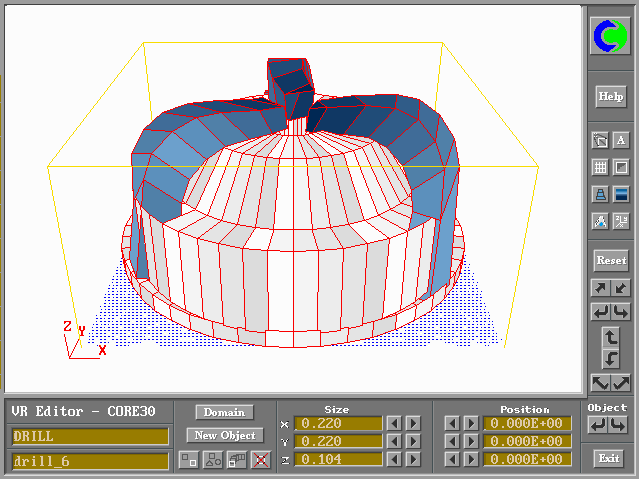
Task: Decrease the Y position with the leftmost arrow
Action: pyautogui.click(x=453, y=441)
